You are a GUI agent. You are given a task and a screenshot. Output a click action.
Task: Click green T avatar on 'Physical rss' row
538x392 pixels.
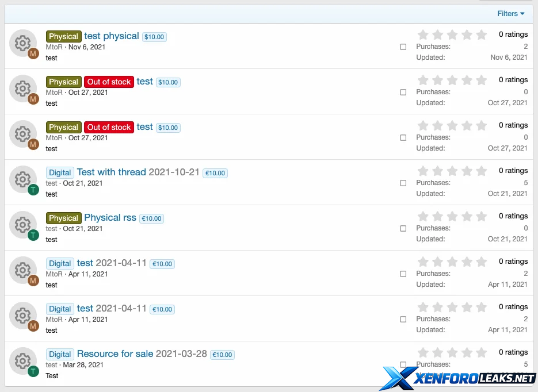[33, 235]
